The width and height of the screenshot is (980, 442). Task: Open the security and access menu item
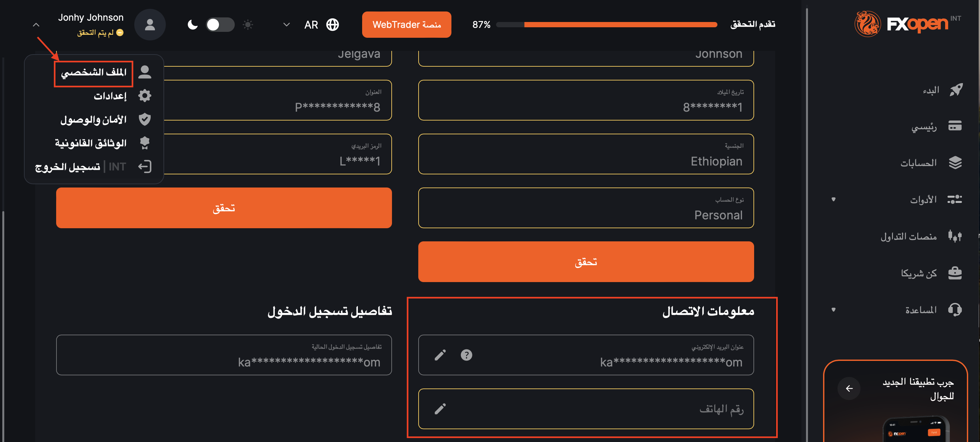[x=94, y=120]
